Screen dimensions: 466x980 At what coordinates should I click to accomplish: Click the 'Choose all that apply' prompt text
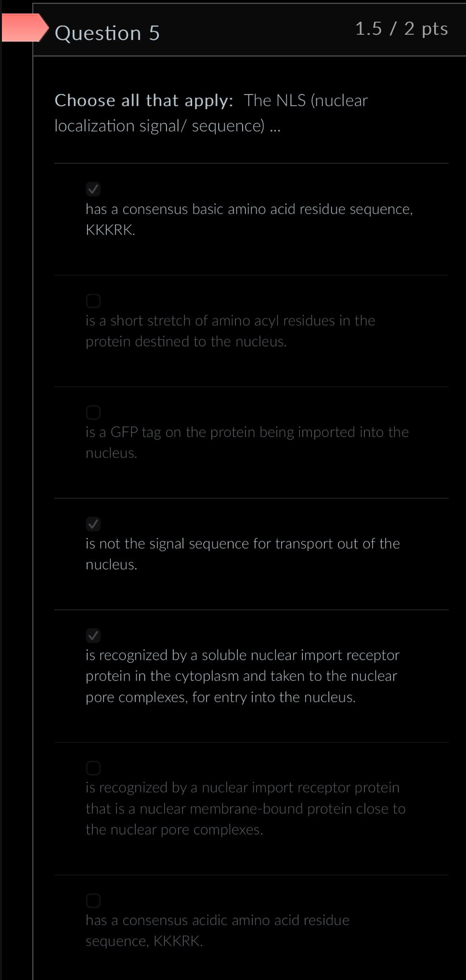coord(144,101)
